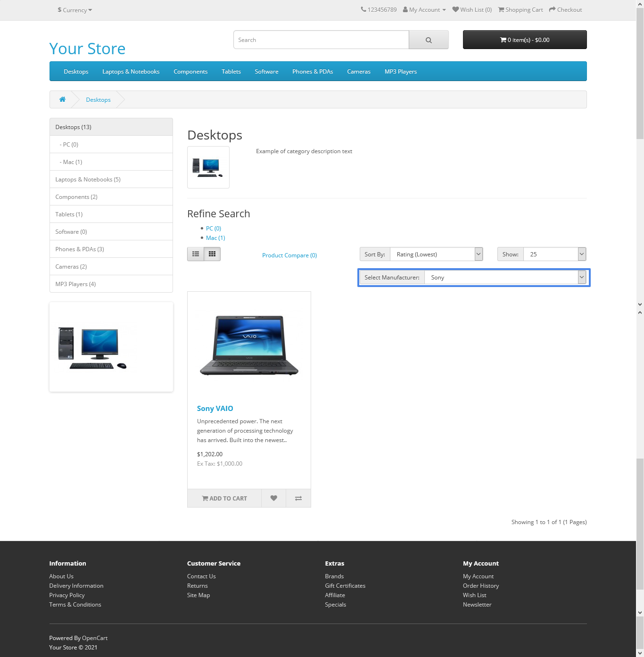Go to Tablets in the navbar
Screen dimensions: 644x657
coord(231,72)
